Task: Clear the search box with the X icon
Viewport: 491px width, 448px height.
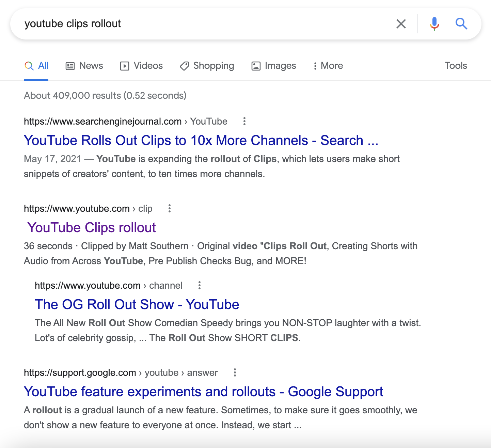Action: point(401,24)
